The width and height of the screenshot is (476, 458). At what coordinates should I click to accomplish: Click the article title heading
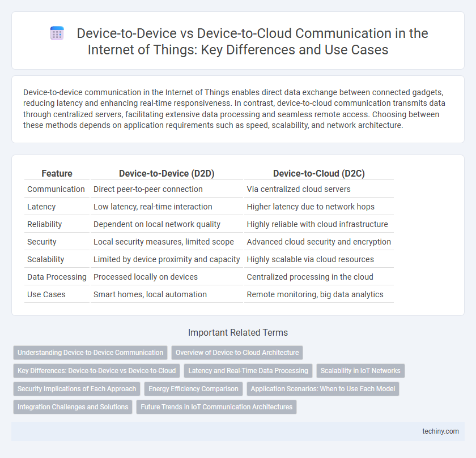pyautogui.click(x=252, y=41)
